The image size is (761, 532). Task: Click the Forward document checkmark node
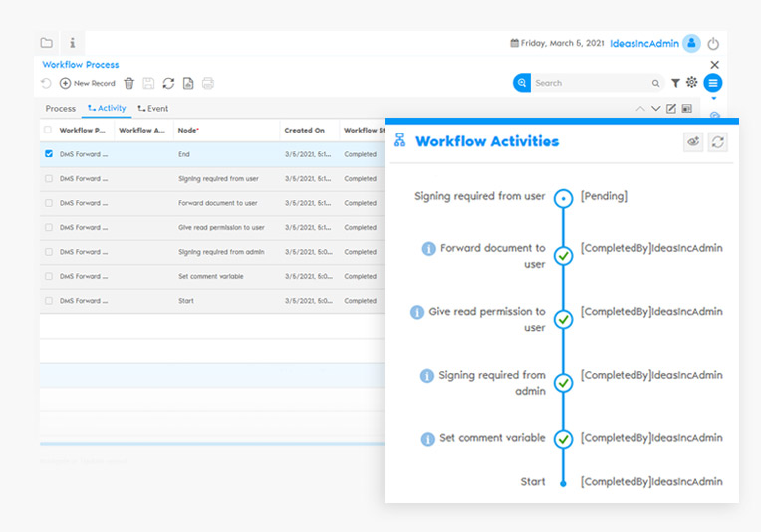coord(563,256)
